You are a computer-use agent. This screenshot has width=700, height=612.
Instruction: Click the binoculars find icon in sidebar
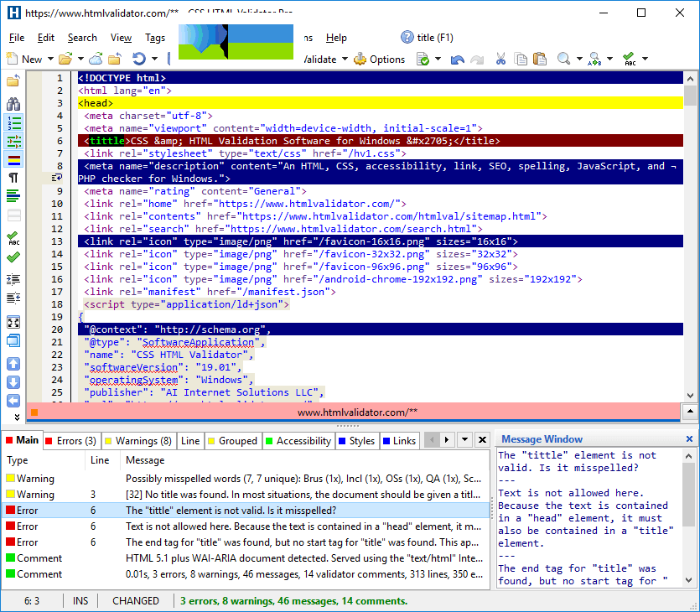click(13, 104)
